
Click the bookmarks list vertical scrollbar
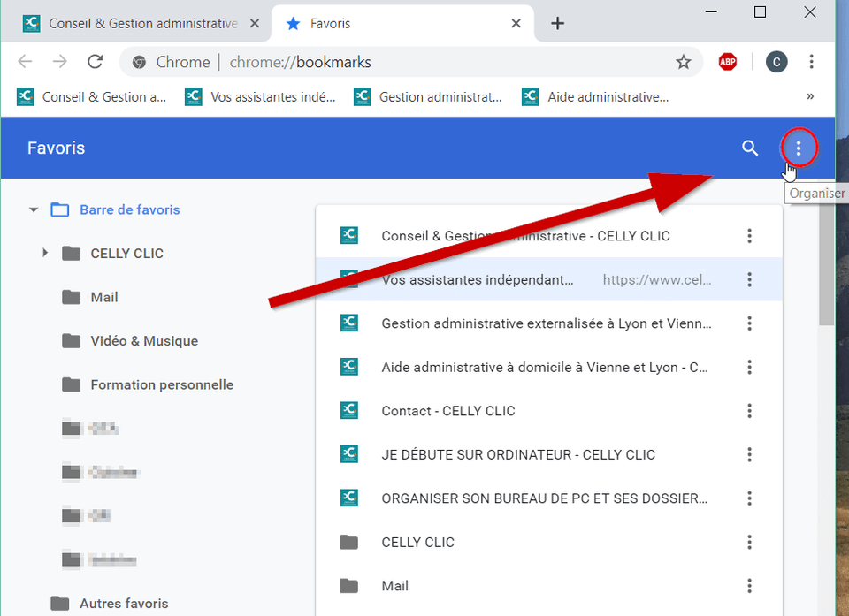pyautogui.click(x=826, y=265)
